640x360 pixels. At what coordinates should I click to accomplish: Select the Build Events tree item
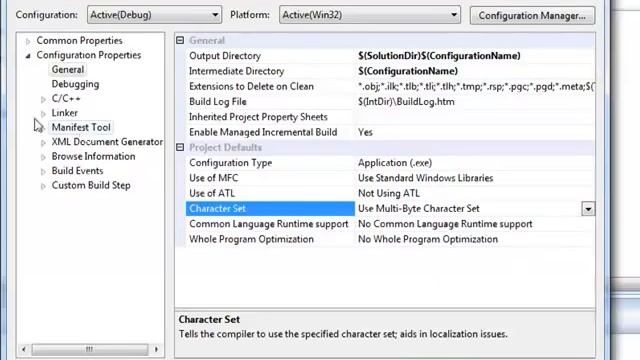pyautogui.click(x=78, y=171)
